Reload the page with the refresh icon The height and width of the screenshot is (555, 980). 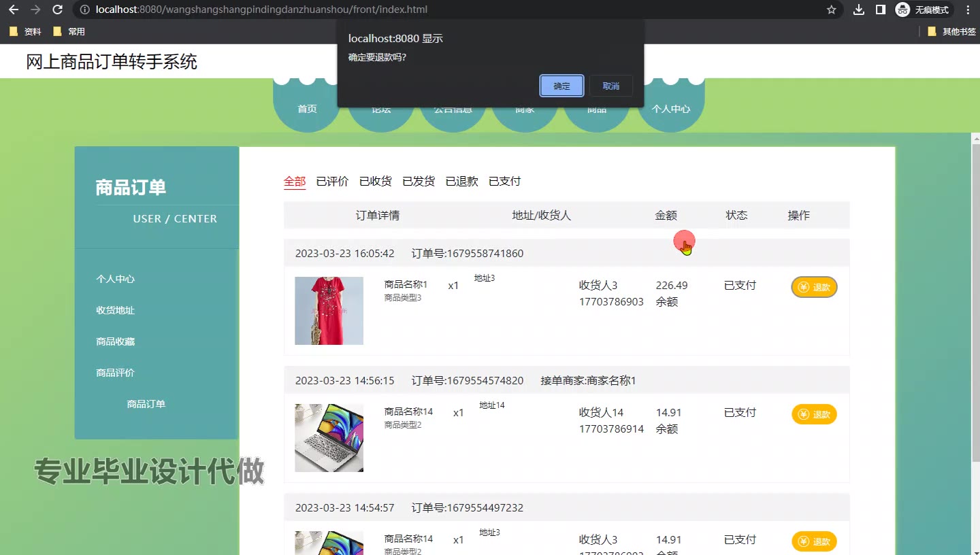coord(58,10)
